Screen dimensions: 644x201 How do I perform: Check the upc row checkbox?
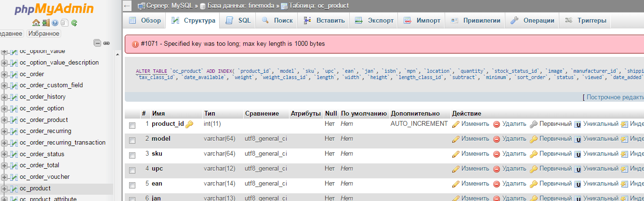pos(132,170)
